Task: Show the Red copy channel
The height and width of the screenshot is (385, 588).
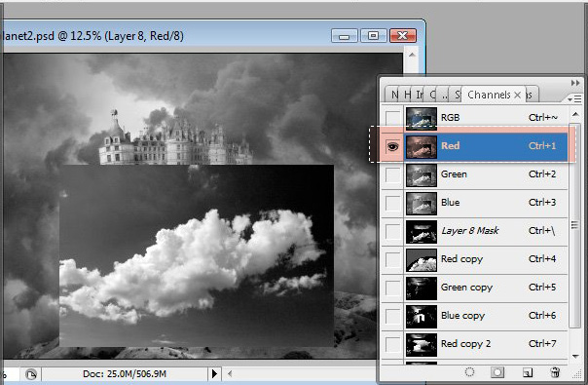Action: click(x=392, y=259)
